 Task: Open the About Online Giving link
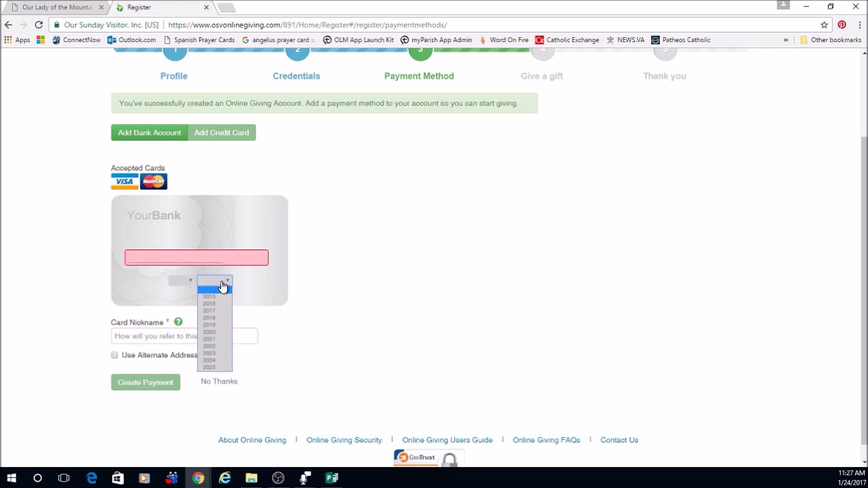pyautogui.click(x=252, y=440)
